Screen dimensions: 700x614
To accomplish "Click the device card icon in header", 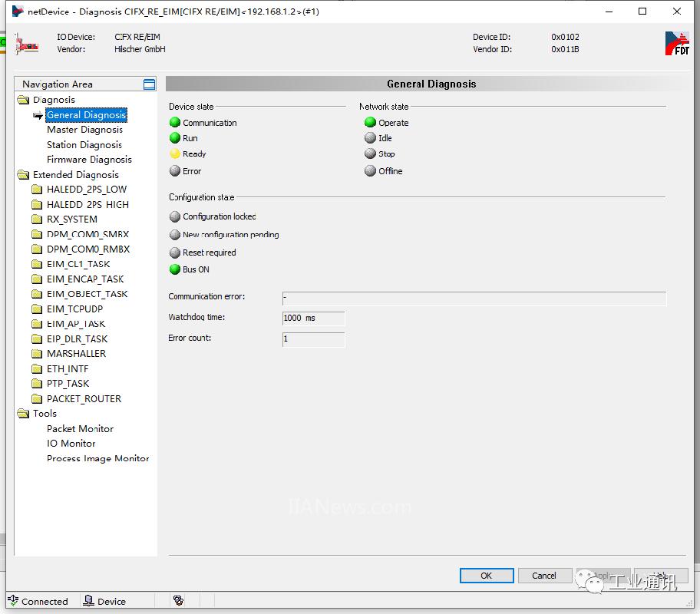I will click(x=28, y=43).
